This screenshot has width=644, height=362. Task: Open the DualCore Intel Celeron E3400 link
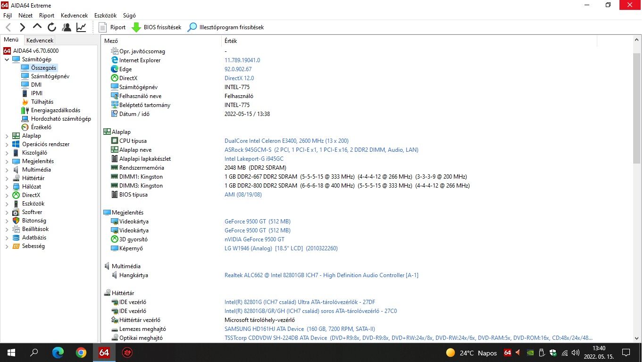pos(286,141)
